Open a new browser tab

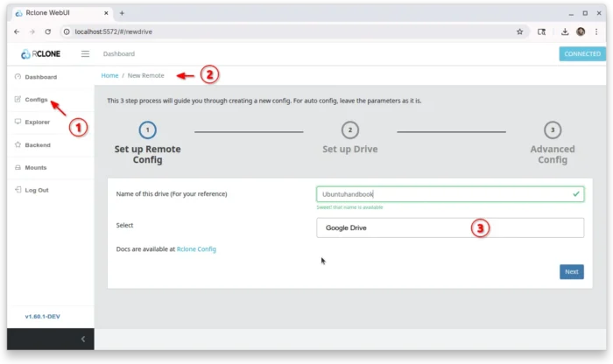click(122, 13)
